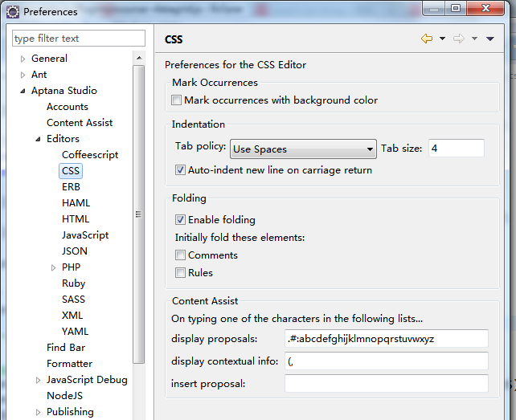Open the Tab policy dropdown
516x420 pixels.
click(303, 149)
